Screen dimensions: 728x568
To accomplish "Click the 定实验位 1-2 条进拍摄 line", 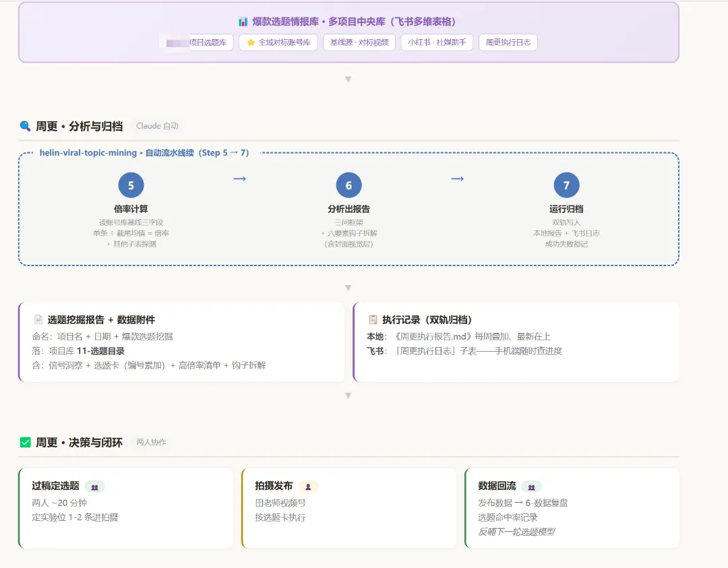I will point(75,517).
